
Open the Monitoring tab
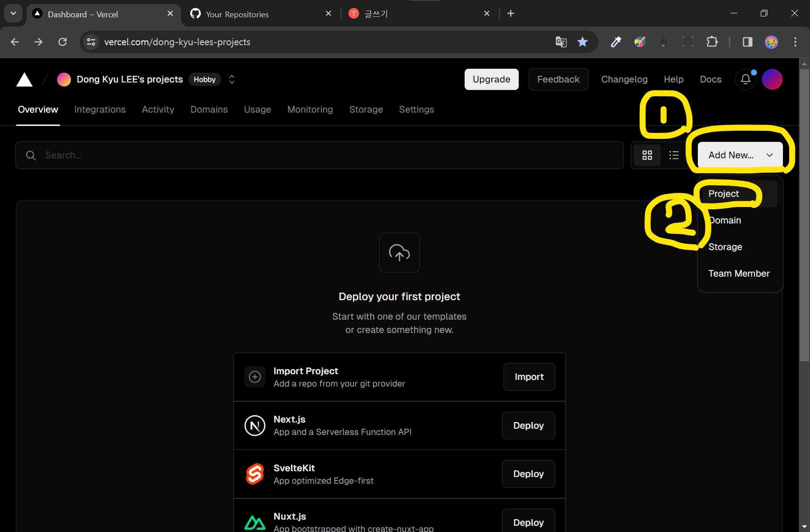310,110
